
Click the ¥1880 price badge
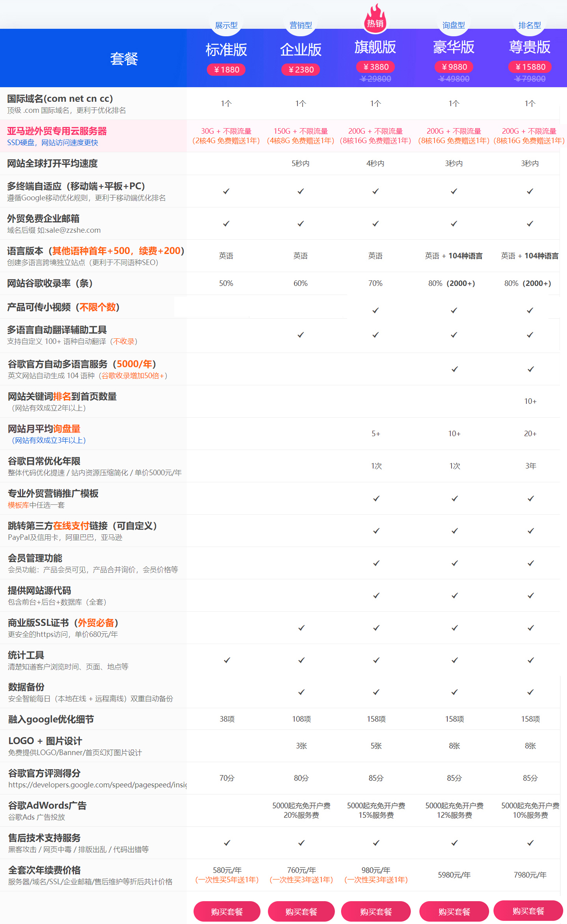[226, 70]
